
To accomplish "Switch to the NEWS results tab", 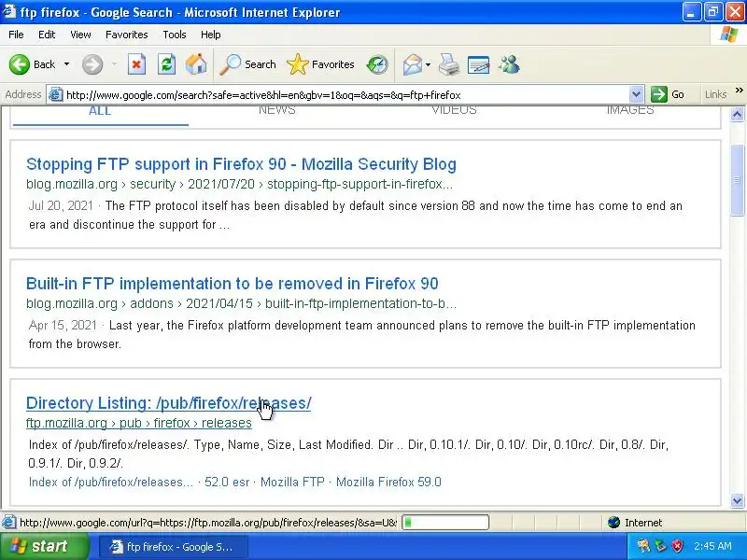I will [x=277, y=110].
